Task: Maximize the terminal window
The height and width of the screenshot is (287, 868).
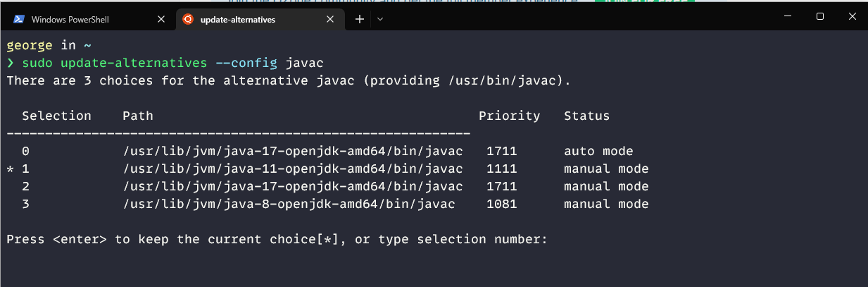Action: [820, 16]
